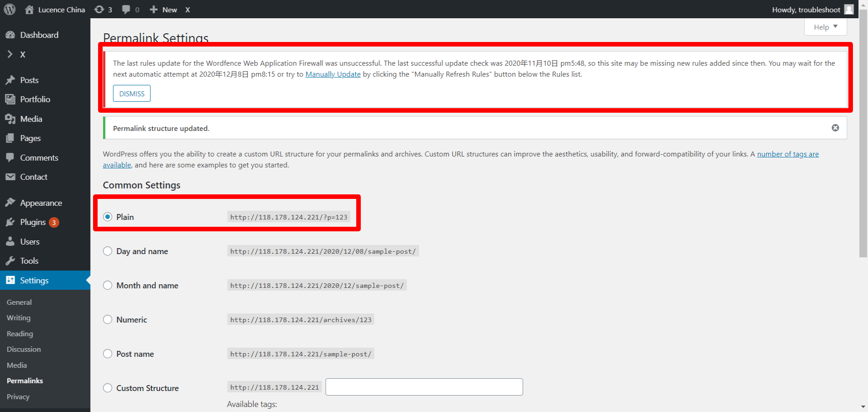The height and width of the screenshot is (412, 868).
Task: Open the Posts menu label
Action: (29, 80)
